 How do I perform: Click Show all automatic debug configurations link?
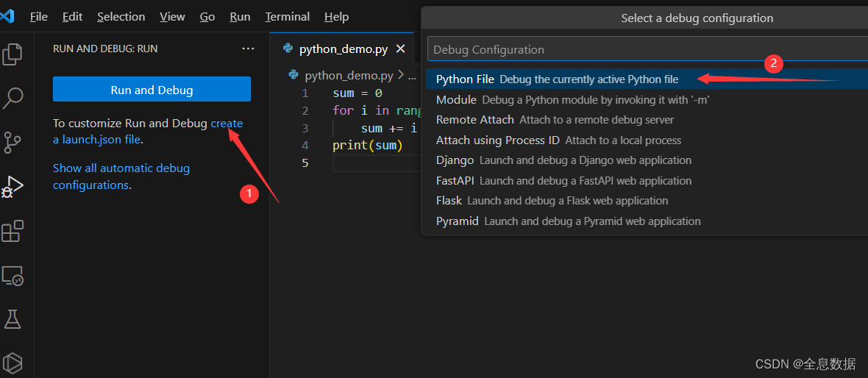[121, 176]
